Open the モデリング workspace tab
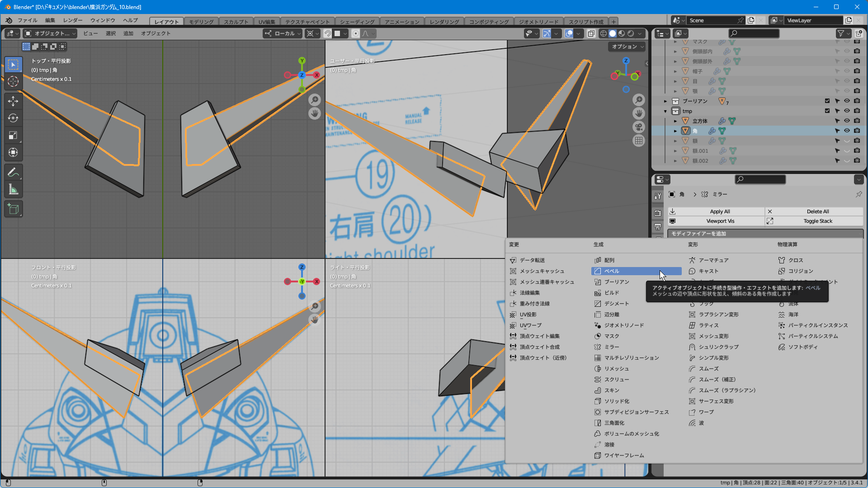The height and width of the screenshot is (488, 868). tap(201, 22)
